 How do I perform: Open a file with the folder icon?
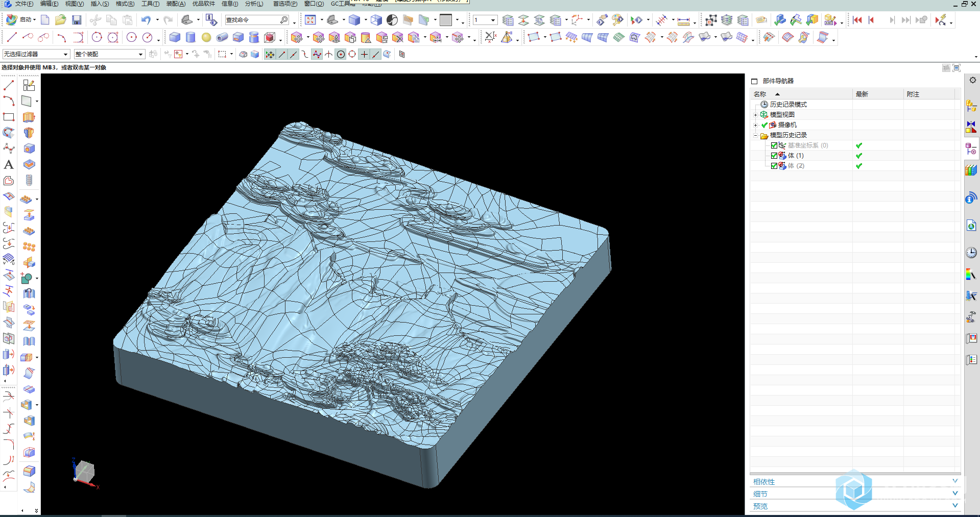60,20
